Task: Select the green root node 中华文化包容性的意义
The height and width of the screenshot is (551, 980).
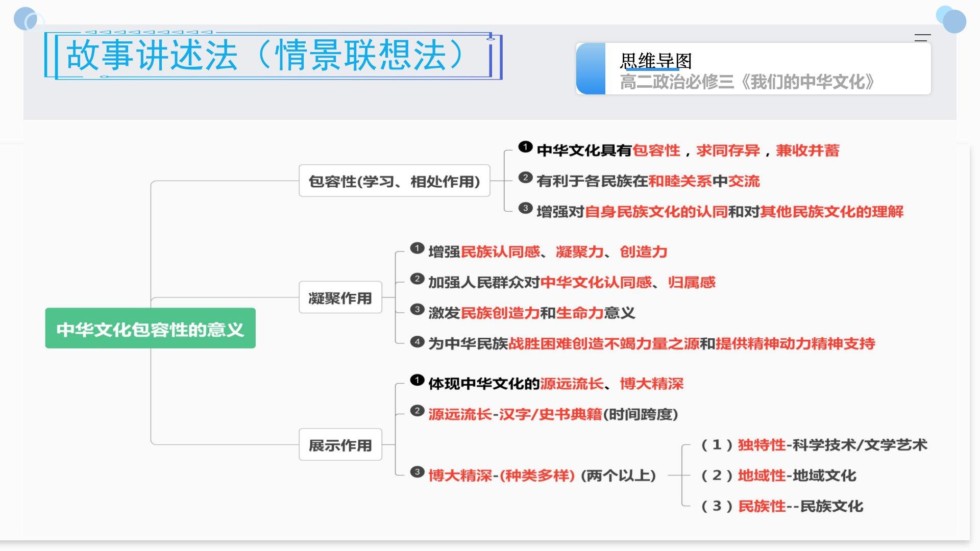Action: 150,329
